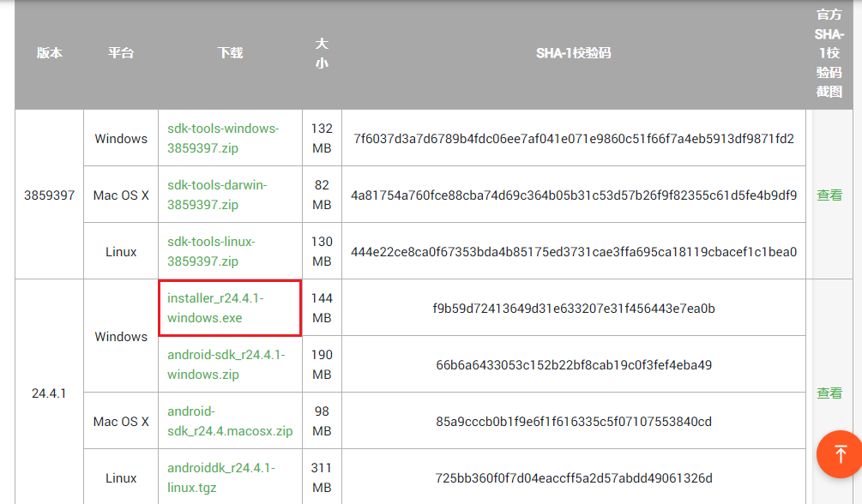Screen dimensions: 862x504
Task: Download androiddk_r24.4.1-linux.tgz
Action: (221, 477)
